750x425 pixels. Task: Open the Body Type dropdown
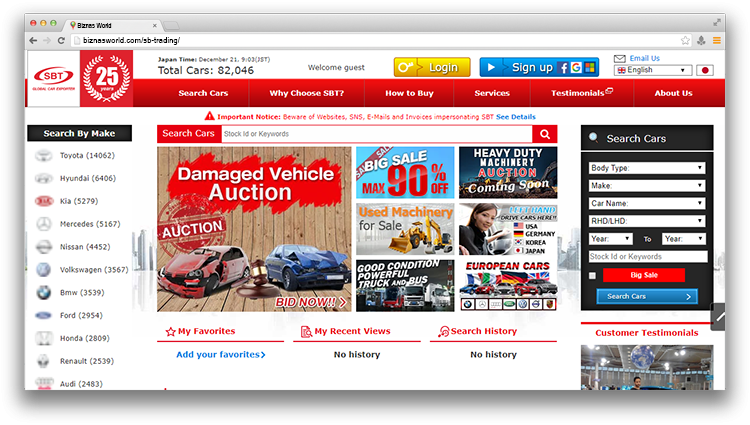647,168
